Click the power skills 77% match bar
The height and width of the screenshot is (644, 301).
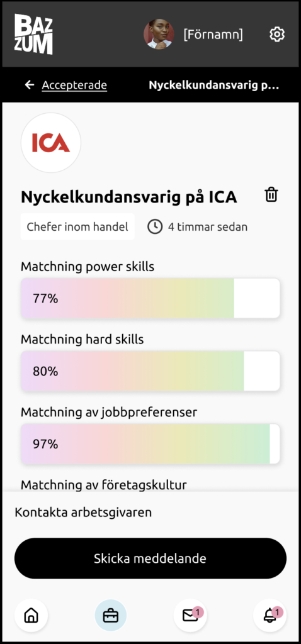point(150,298)
